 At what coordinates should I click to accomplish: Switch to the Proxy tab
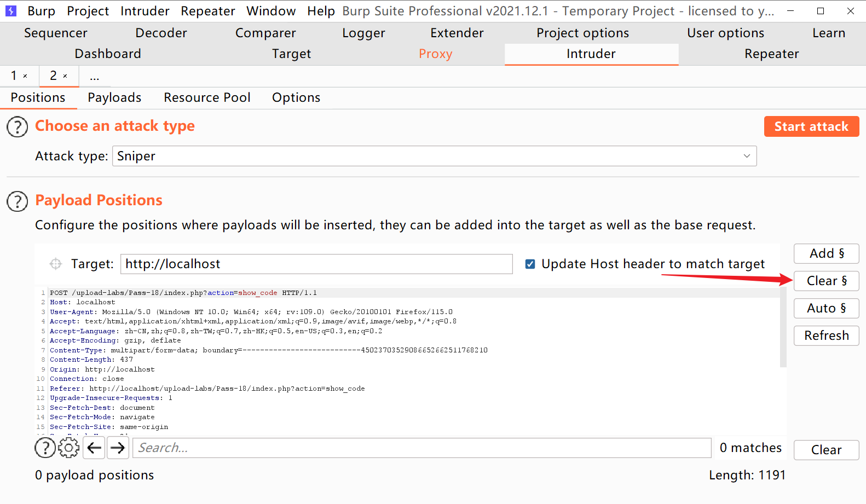tap(435, 54)
